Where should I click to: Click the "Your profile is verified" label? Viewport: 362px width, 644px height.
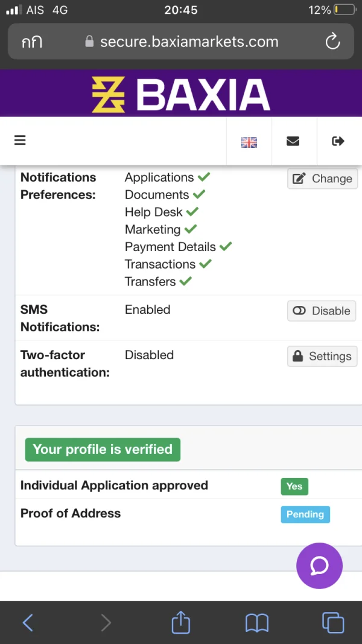click(103, 450)
